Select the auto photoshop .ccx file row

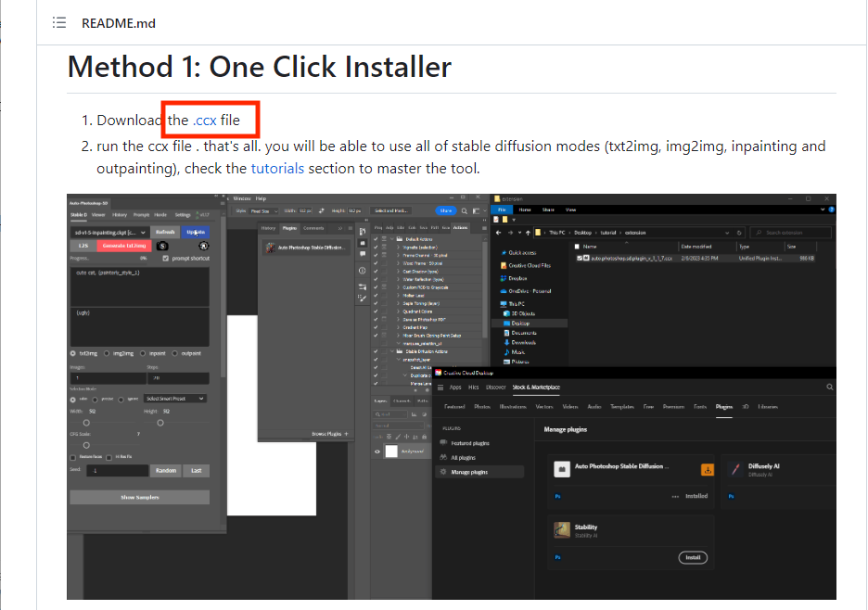[696, 259]
